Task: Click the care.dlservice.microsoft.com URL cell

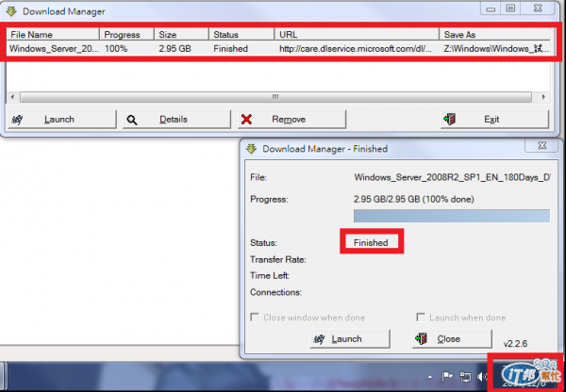Action: [356, 49]
